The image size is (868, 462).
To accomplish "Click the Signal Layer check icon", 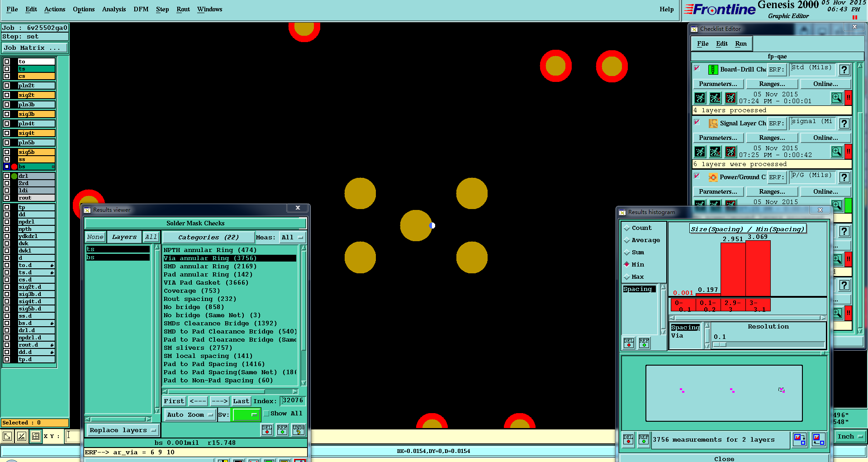I will 713,124.
